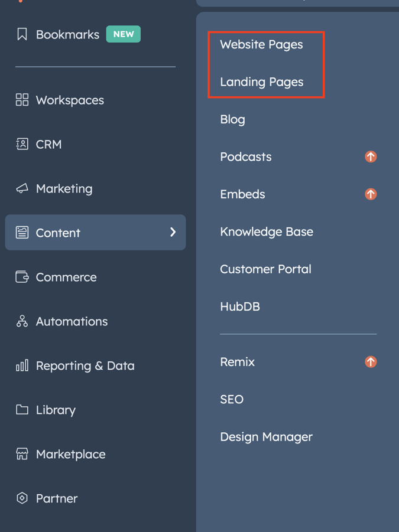399x532 pixels.
Task: Open the Remix submenu entry
Action: click(238, 362)
